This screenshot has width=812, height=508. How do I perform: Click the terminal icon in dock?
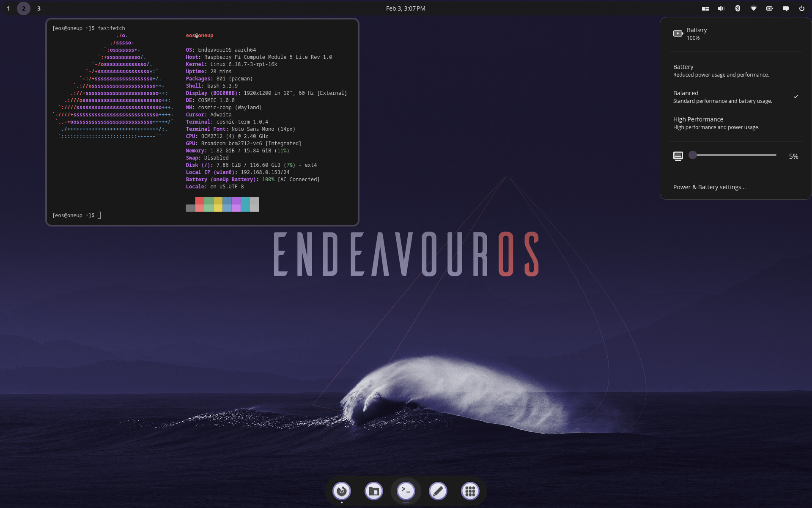[406, 491]
